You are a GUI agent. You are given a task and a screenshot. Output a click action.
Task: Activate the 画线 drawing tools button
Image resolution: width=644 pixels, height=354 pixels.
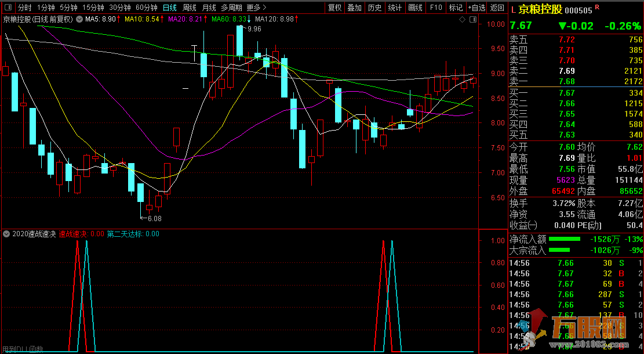[x=415, y=8]
